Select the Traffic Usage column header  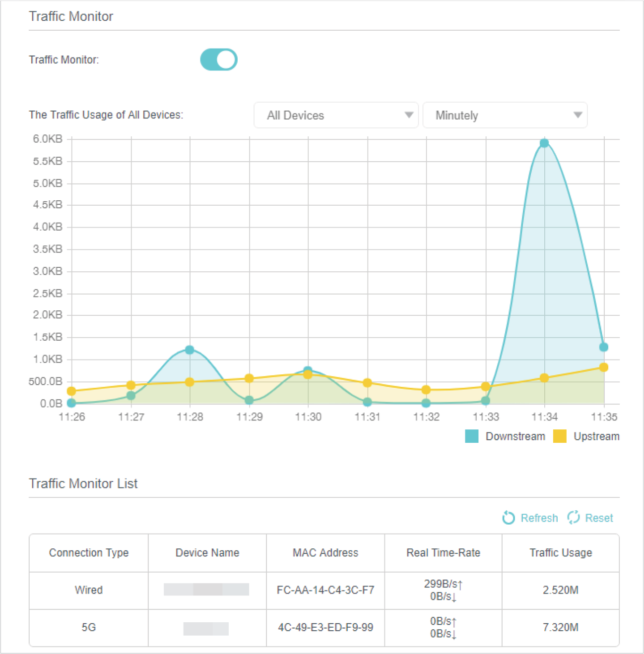(x=561, y=553)
